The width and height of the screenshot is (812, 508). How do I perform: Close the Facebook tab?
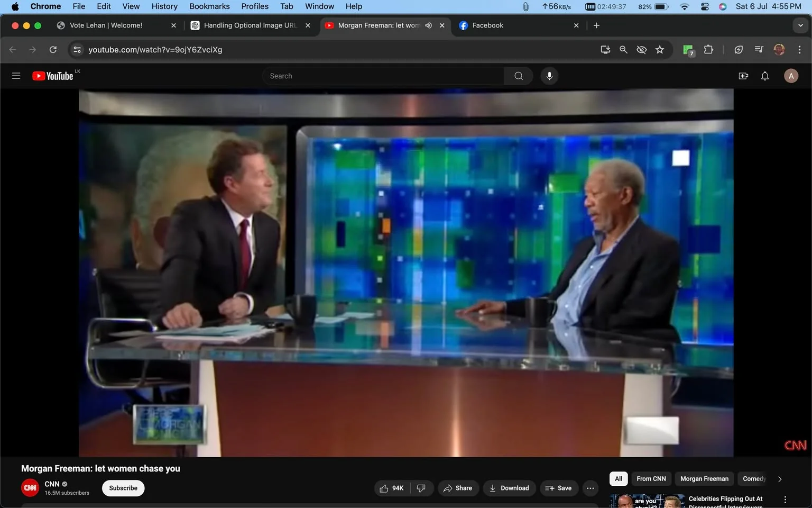(576, 25)
